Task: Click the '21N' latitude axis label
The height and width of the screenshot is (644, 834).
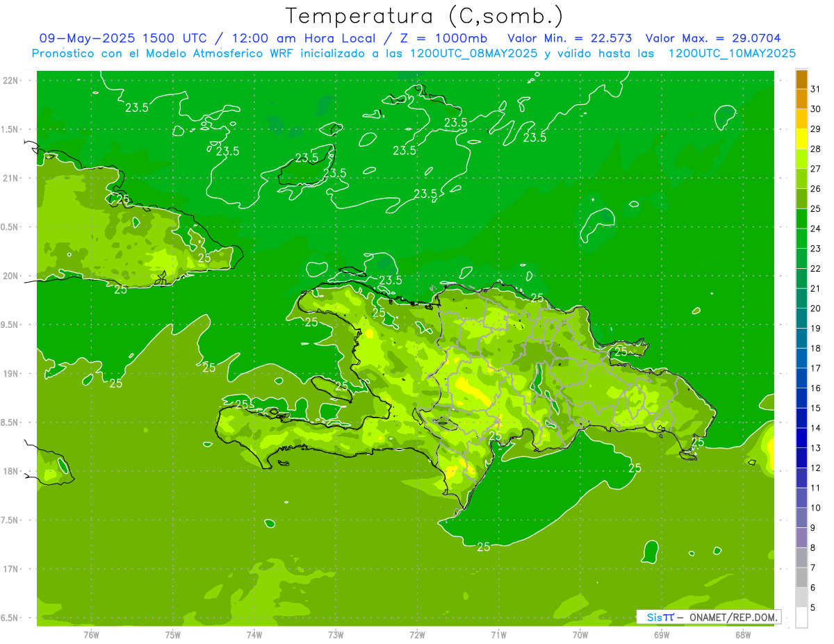Action: [10, 178]
